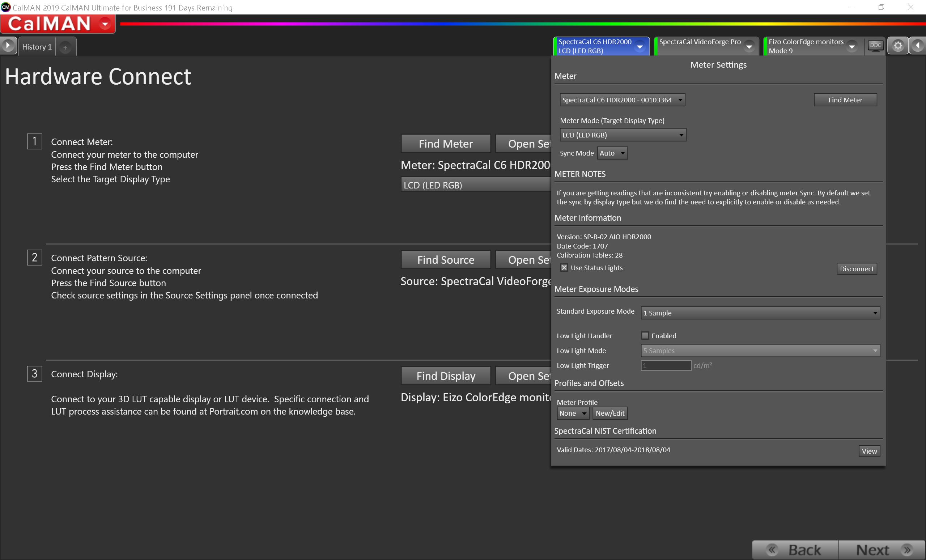
Task: Expand the VideoForge Pro tab dropdown arrow
Action: click(749, 47)
